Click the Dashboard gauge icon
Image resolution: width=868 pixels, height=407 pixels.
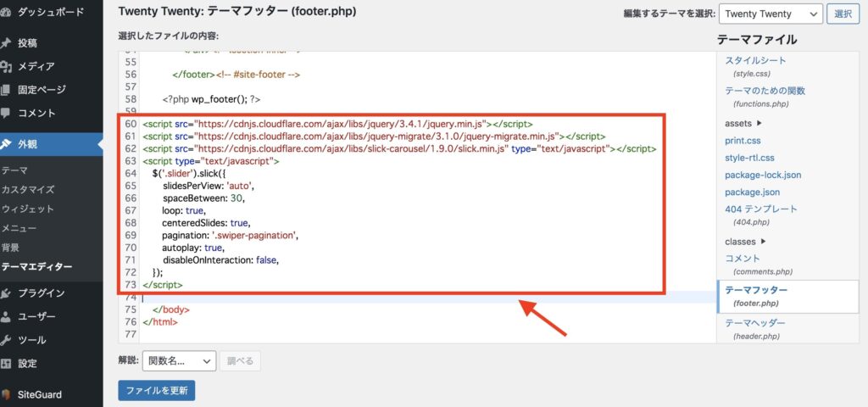tap(5, 12)
